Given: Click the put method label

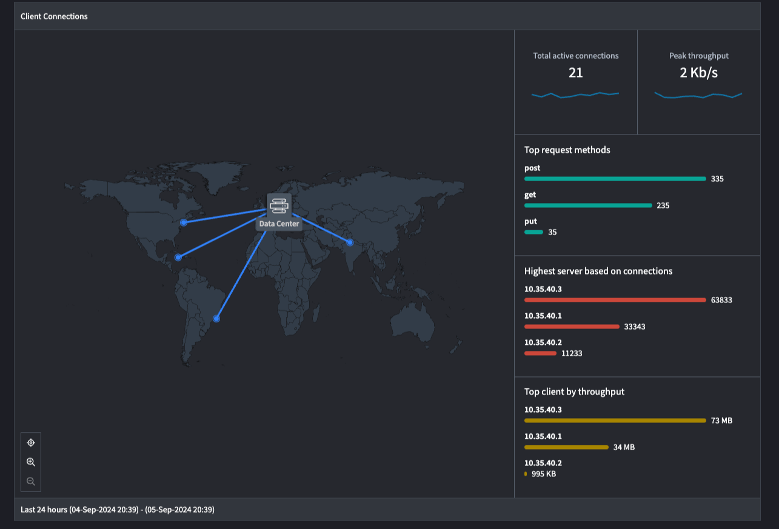Looking at the screenshot, I should coord(530,221).
